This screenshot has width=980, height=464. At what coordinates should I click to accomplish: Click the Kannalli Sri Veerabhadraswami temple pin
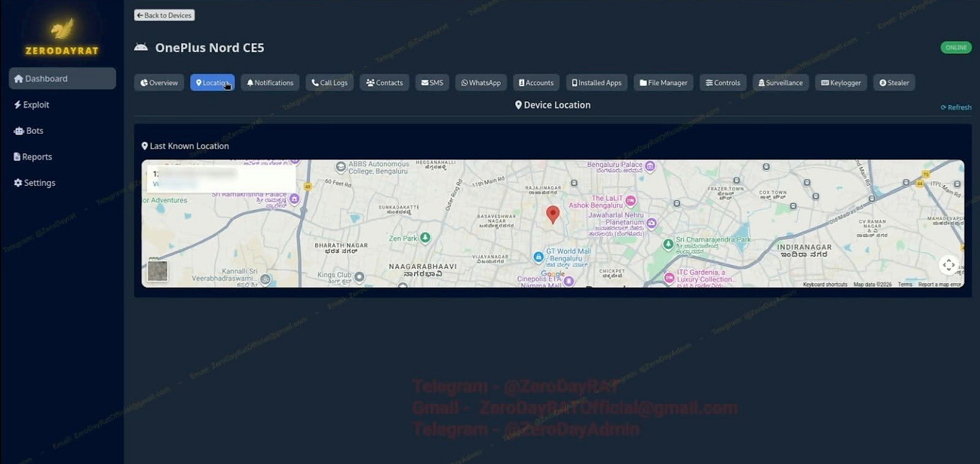click(x=266, y=278)
